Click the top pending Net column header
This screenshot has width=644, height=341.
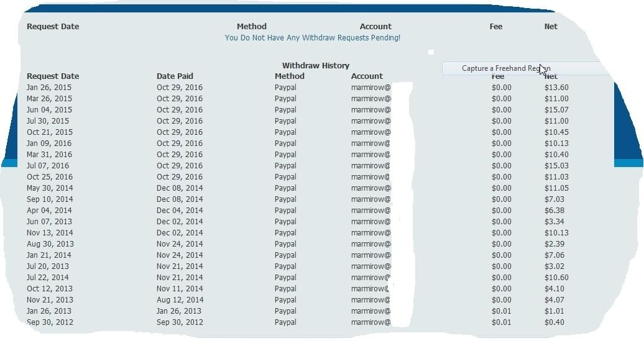pyautogui.click(x=551, y=27)
